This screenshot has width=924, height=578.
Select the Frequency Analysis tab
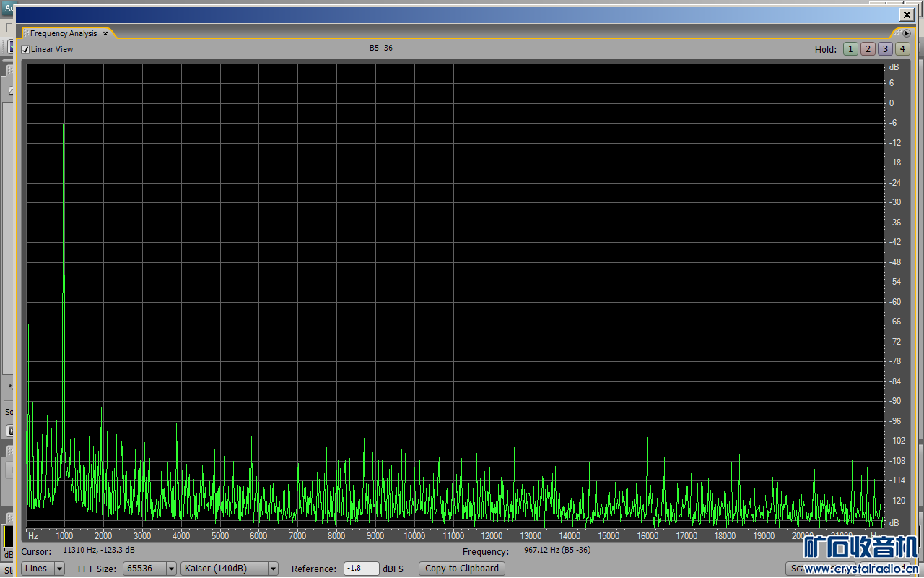pyautogui.click(x=64, y=33)
